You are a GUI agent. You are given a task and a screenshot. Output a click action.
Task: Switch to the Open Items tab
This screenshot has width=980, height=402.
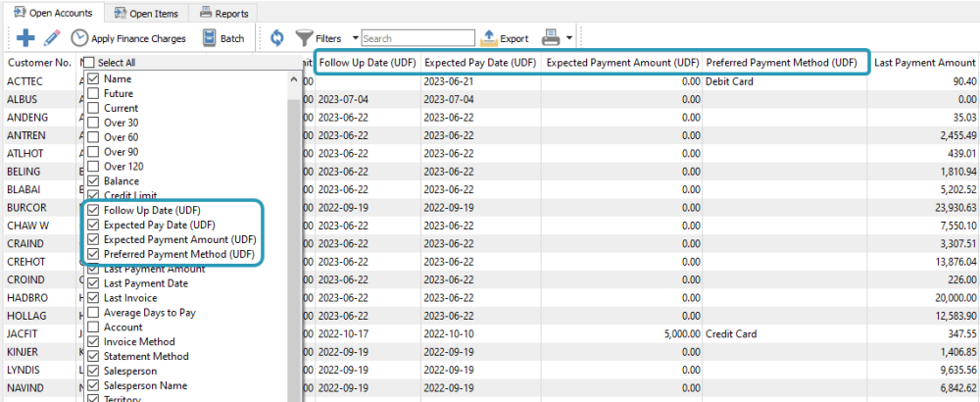click(146, 13)
